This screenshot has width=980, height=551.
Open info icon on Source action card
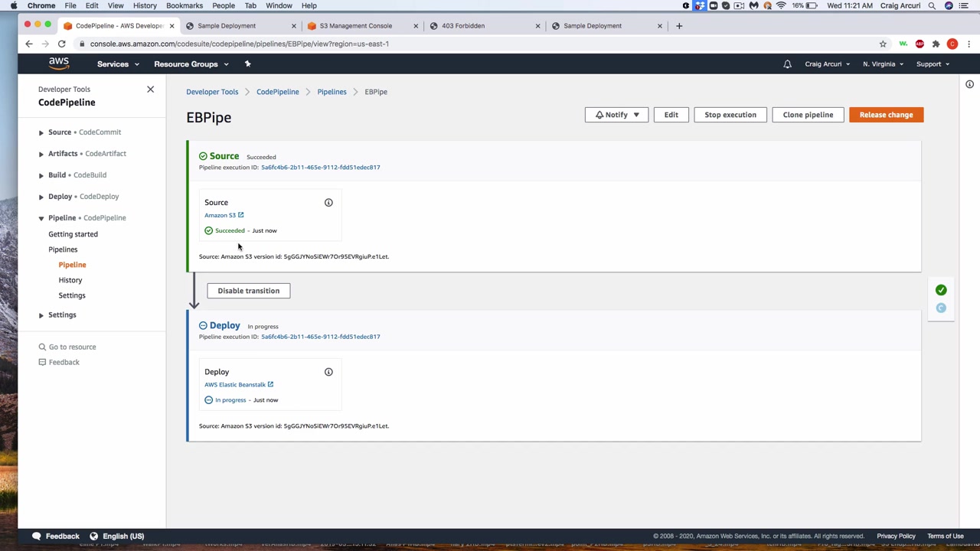[x=328, y=203]
